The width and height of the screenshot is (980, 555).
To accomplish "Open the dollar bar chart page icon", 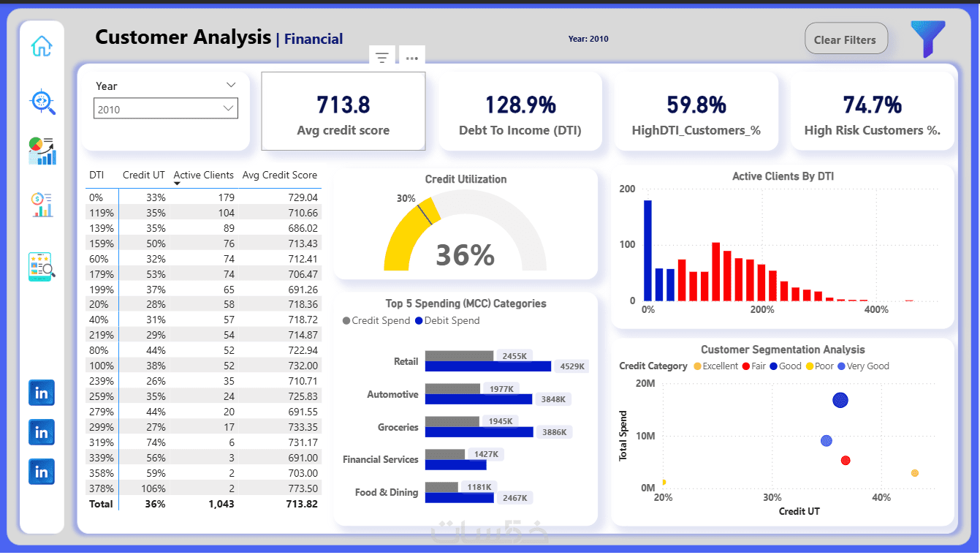I will tap(42, 205).
